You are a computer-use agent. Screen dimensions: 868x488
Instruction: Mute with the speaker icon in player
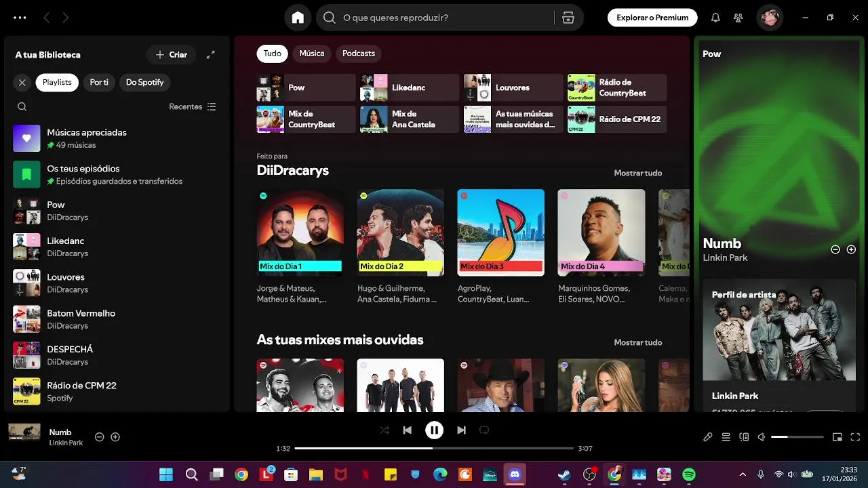(762, 437)
